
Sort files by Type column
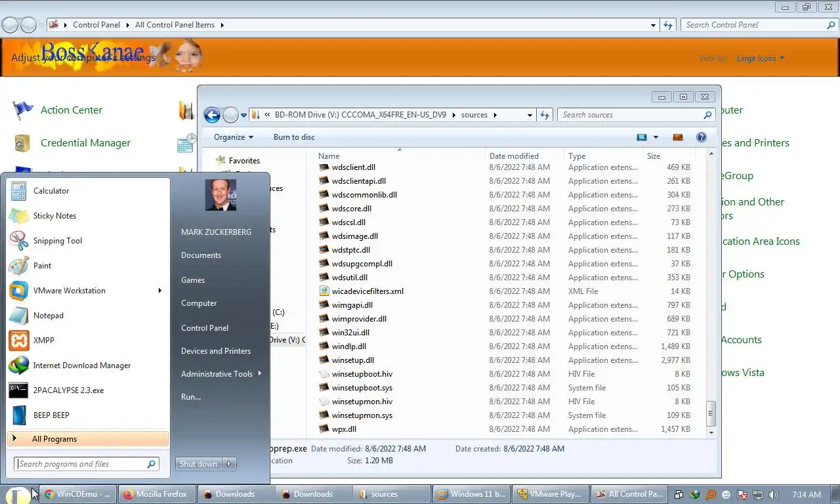[604, 156]
